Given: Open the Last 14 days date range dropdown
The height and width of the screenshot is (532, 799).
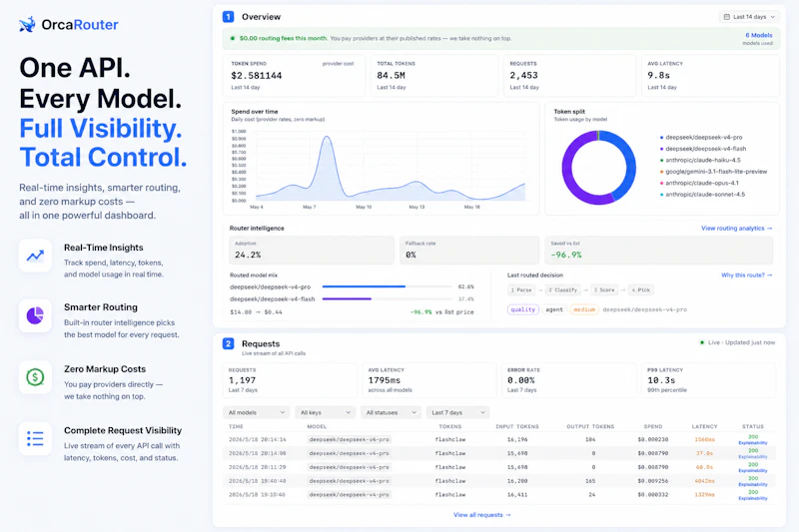Looking at the screenshot, I should click(749, 17).
